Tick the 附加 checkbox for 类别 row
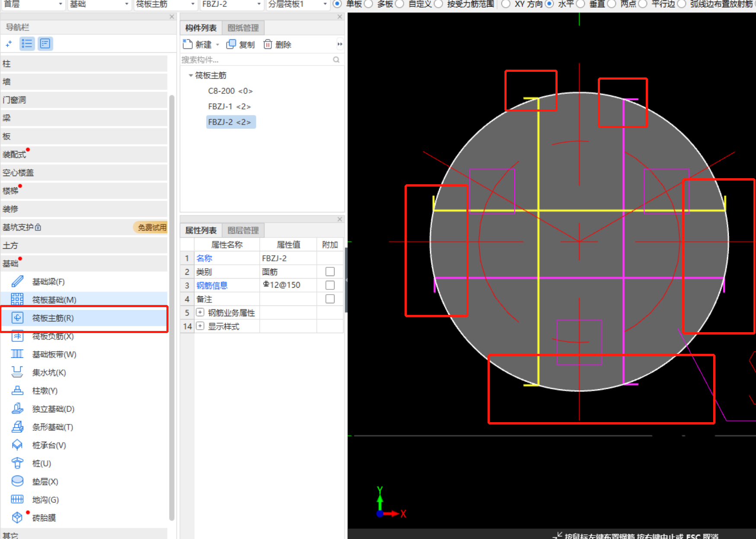The image size is (756, 539). pyautogui.click(x=330, y=272)
